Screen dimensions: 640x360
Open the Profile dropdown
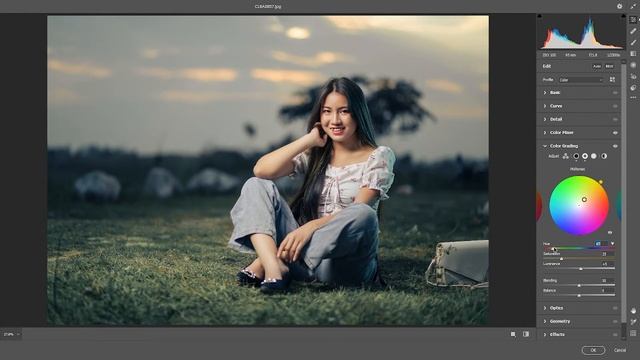[581, 80]
